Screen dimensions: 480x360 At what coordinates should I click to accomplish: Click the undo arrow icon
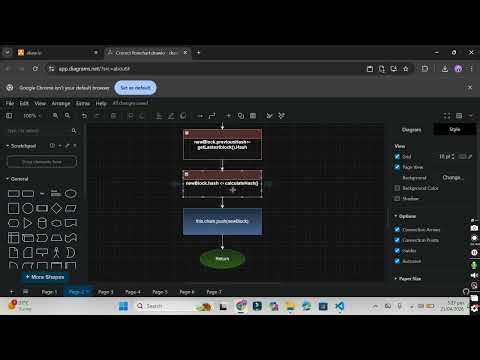pos(84,116)
